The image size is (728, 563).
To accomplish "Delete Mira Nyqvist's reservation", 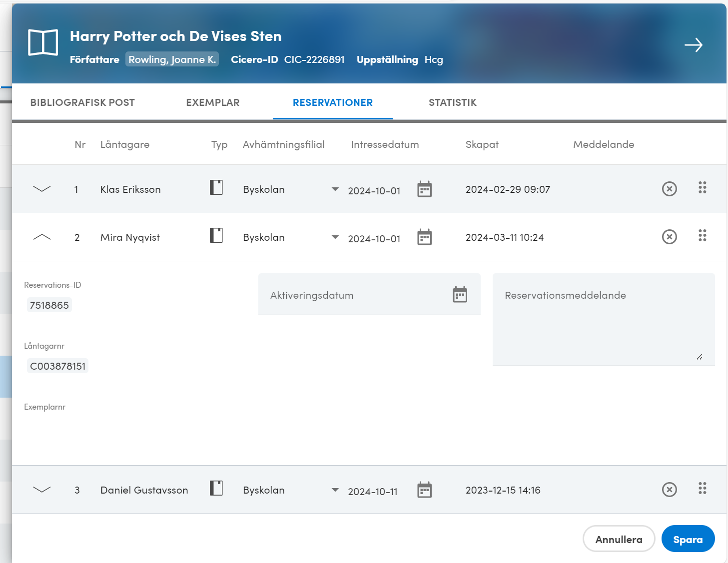I will [x=670, y=237].
